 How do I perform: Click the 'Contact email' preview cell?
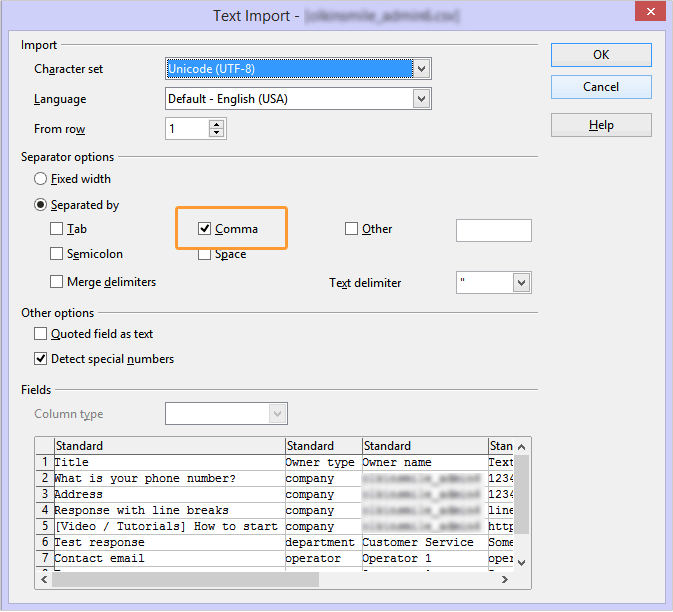point(170,558)
